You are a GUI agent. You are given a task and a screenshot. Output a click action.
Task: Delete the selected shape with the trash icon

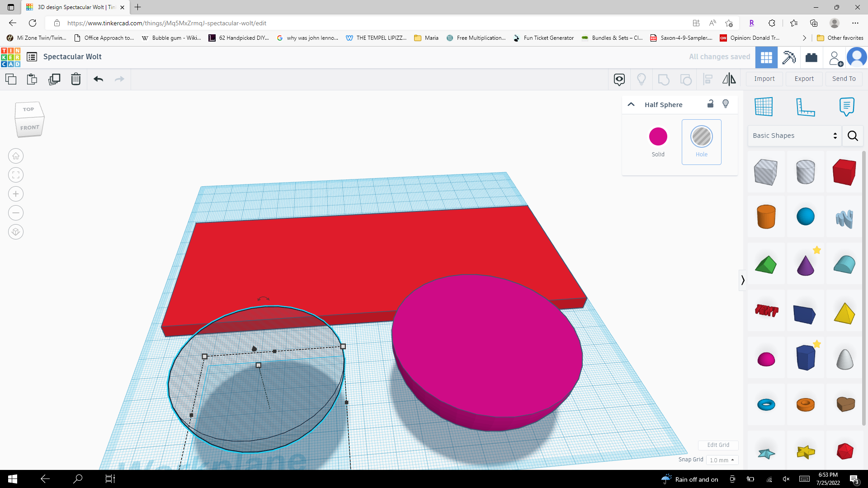coord(76,79)
